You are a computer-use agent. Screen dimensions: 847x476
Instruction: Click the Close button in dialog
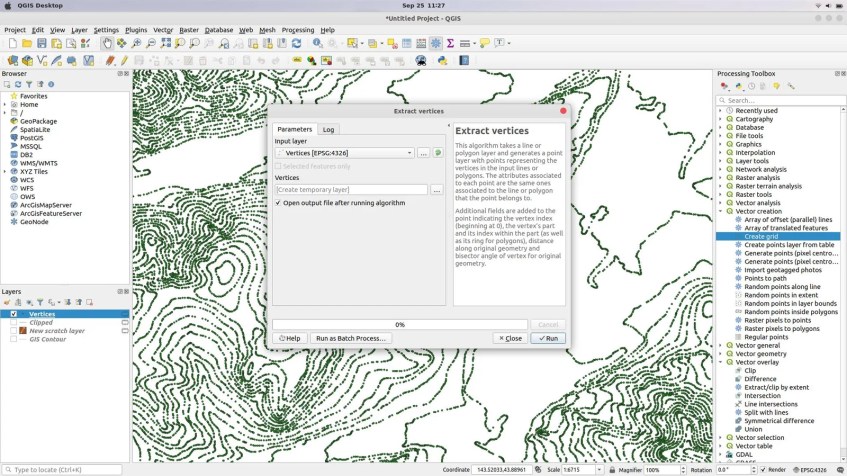pyautogui.click(x=510, y=338)
